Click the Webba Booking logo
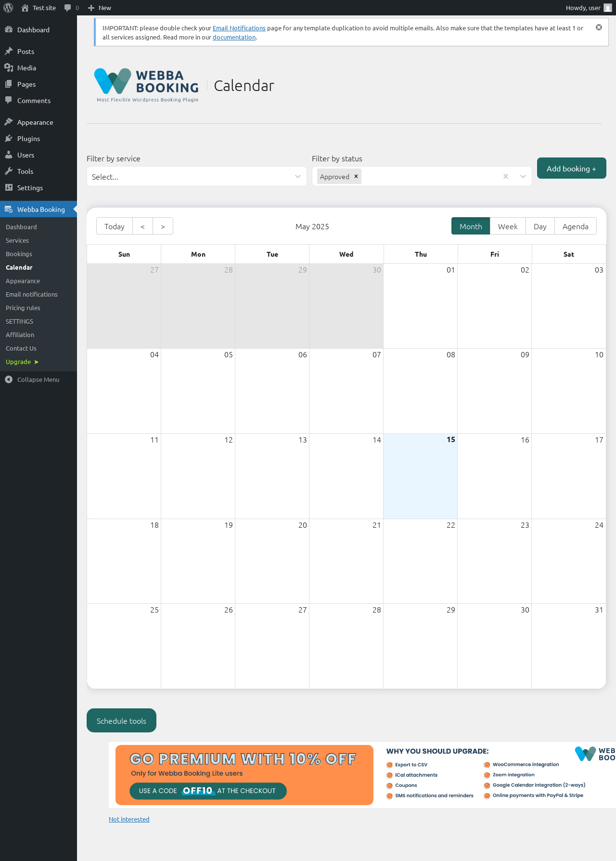The width and height of the screenshot is (616, 861). (146, 85)
